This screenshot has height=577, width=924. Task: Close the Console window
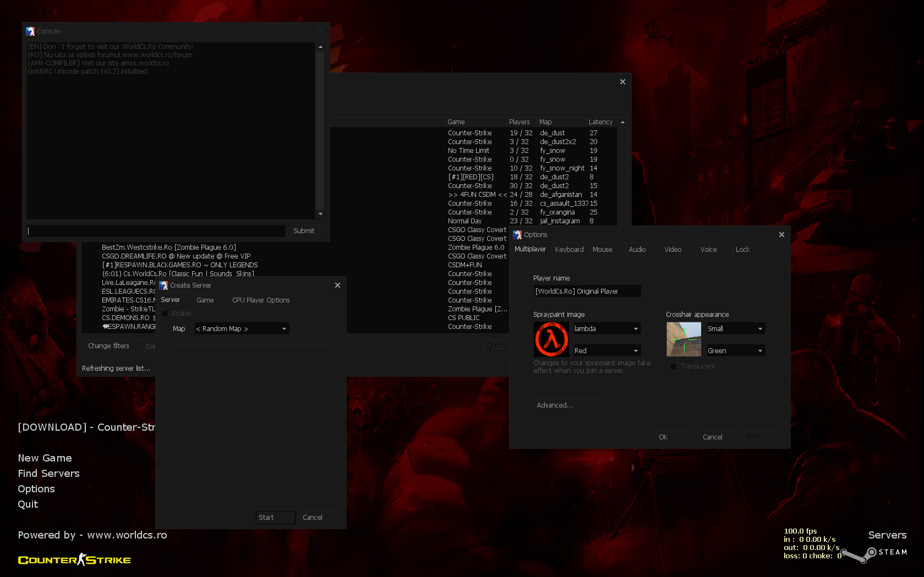pyautogui.click(x=321, y=31)
